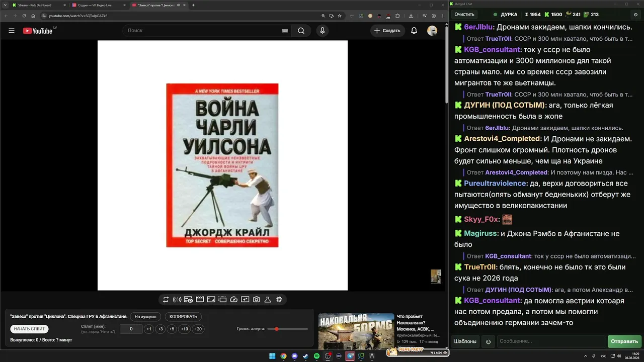Screen dimensions: 644x362
Task: Open a new Chrome tab
Action: 194,5
